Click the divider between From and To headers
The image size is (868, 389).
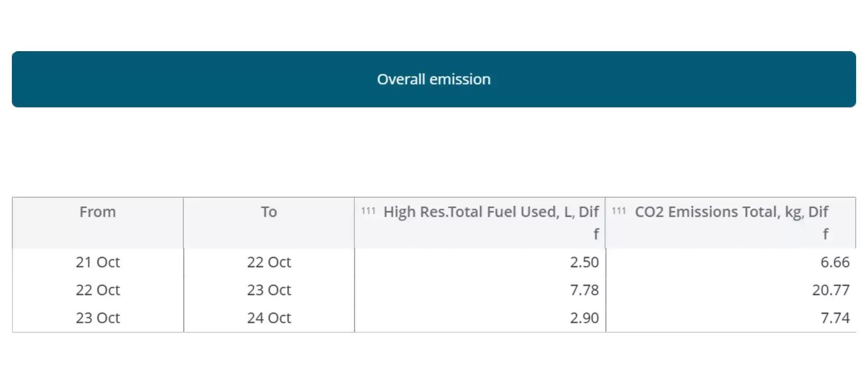pos(183,223)
